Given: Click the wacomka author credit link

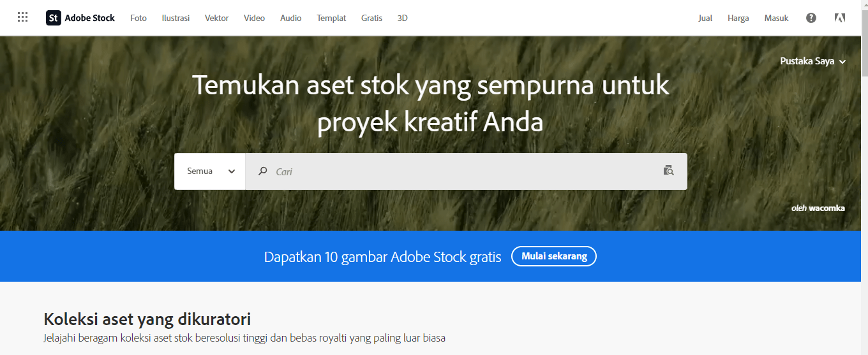Looking at the screenshot, I should (827, 208).
